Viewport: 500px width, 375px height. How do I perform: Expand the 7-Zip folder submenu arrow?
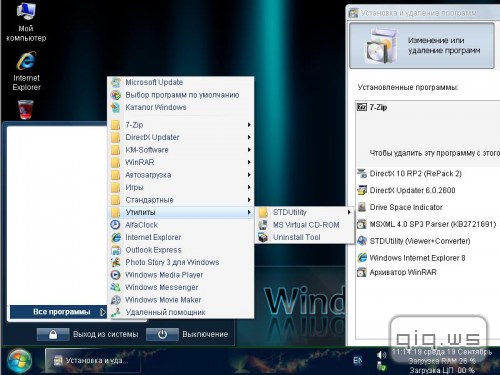[249, 125]
